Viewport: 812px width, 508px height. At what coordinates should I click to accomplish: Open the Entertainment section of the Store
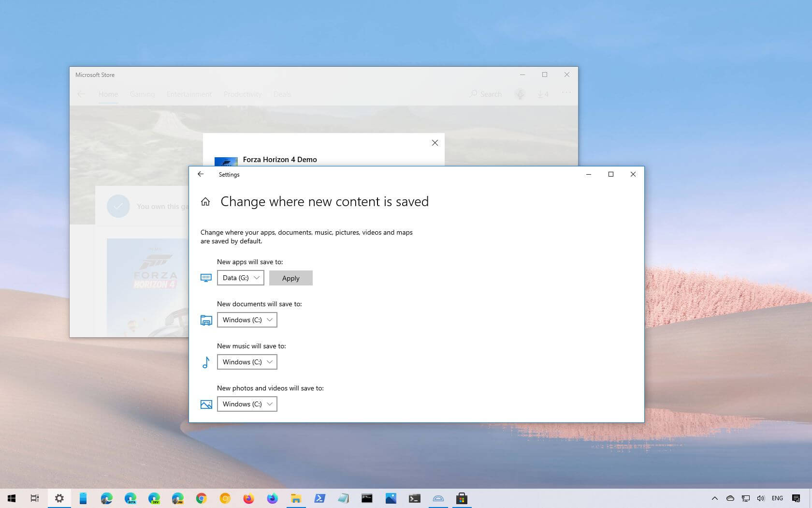[x=189, y=94]
